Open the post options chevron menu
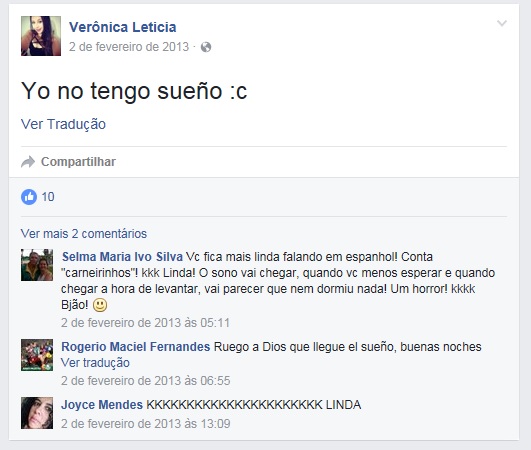 (502, 23)
